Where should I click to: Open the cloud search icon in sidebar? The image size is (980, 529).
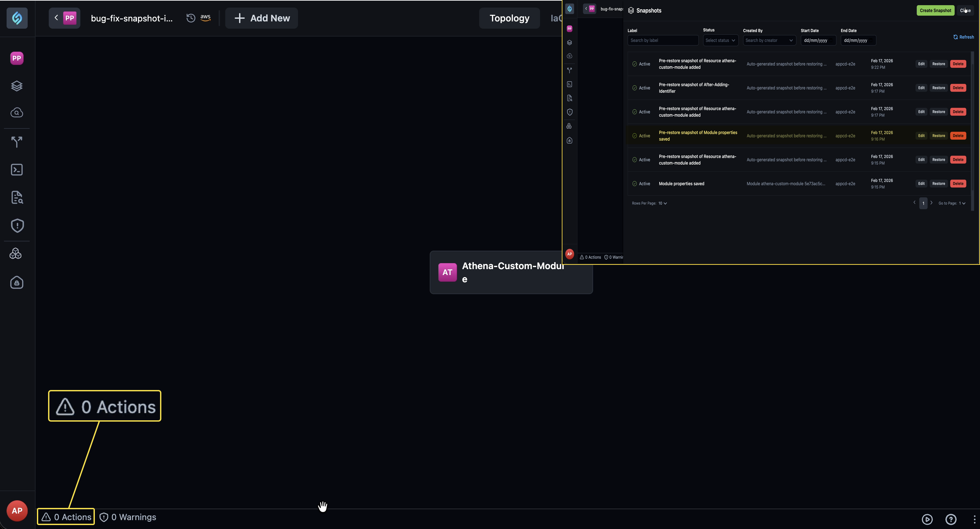17,113
